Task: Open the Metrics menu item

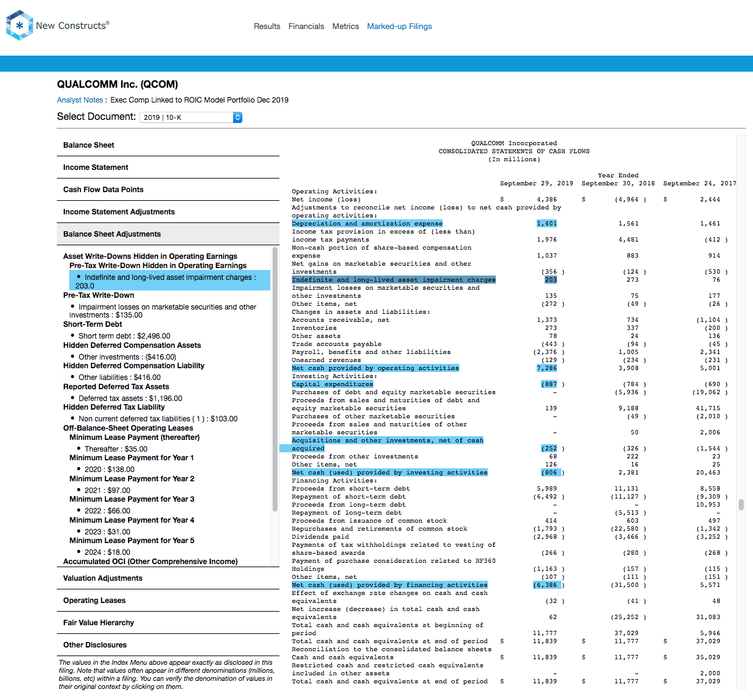Action: click(346, 27)
